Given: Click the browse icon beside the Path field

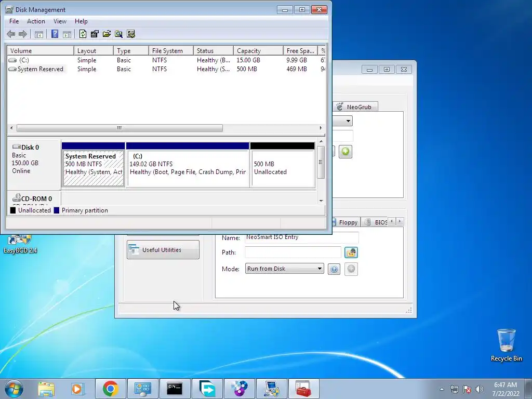Looking at the screenshot, I should click(351, 252).
